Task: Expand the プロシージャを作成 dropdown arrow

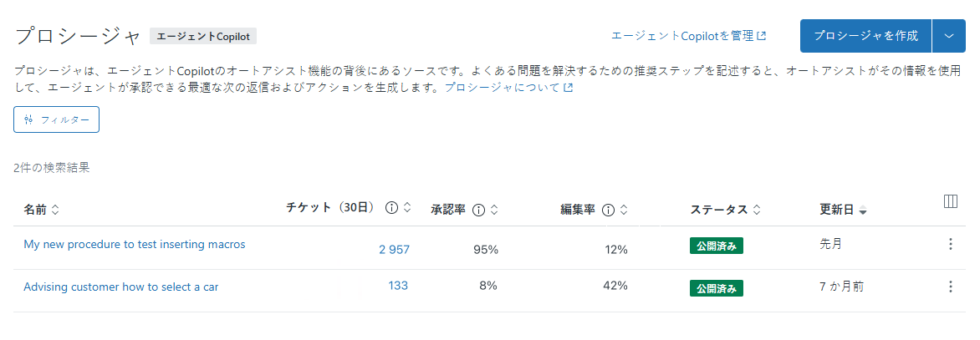Action: click(948, 36)
